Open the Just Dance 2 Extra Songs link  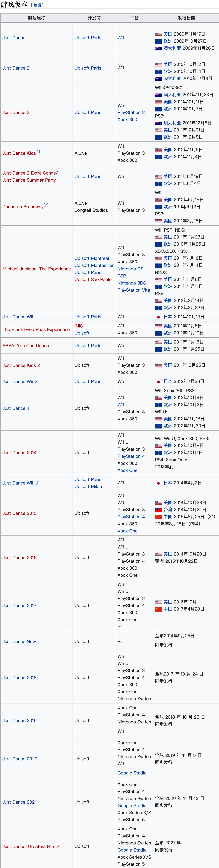[29, 173]
